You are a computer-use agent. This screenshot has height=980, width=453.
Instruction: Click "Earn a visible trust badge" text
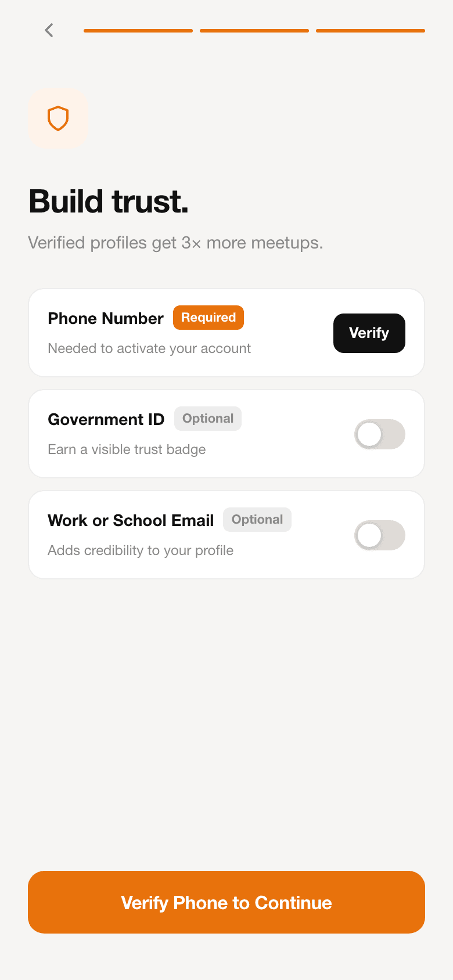point(127,449)
